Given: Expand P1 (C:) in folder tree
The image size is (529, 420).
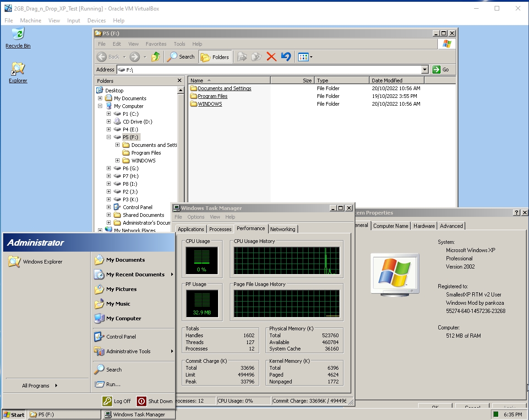Looking at the screenshot, I should (x=109, y=114).
